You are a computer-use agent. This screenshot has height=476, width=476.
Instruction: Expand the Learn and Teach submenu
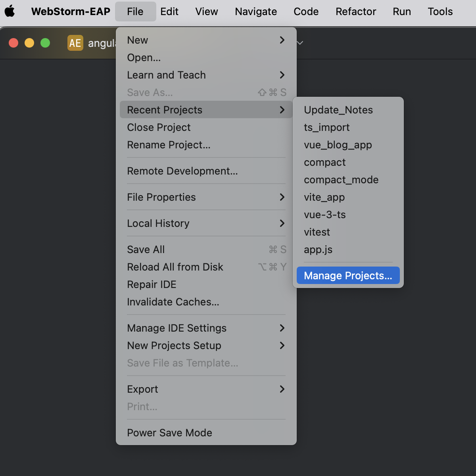pyautogui.click(x=282, y=75)
